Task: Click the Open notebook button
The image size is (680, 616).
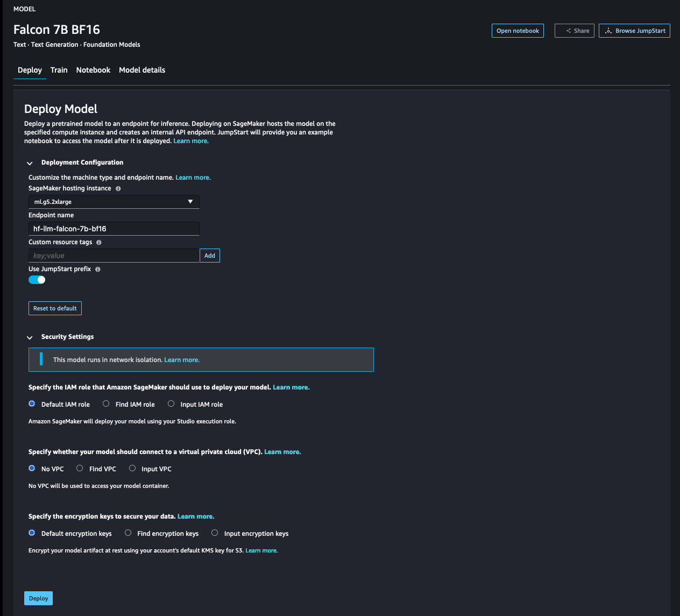Action: (518, 31)
